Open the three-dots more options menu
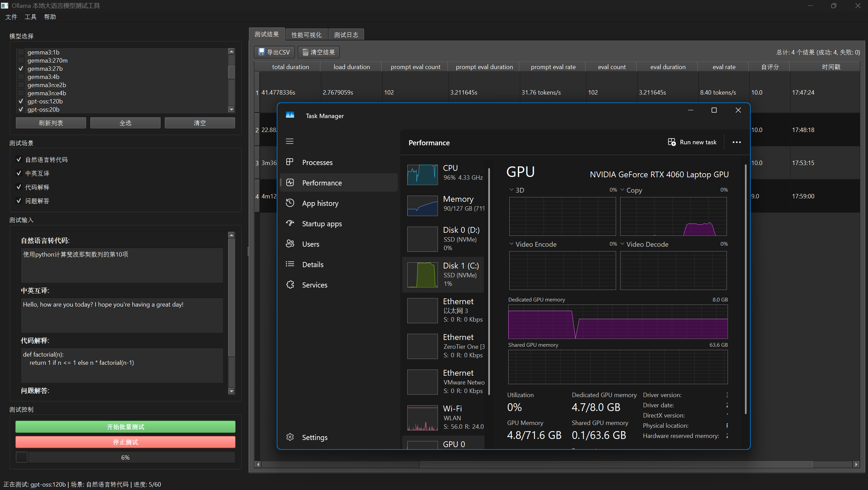This screenshot has width=868, height=490. point(736,142)
